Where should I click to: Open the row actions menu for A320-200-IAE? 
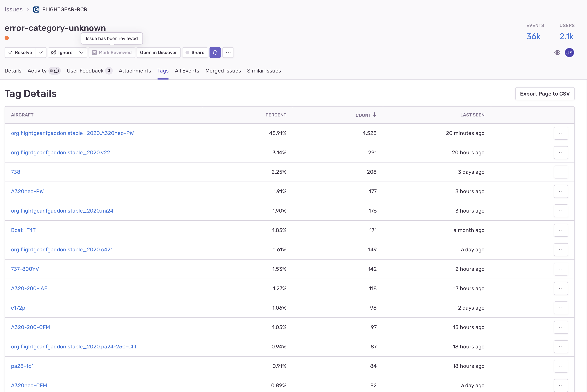(x=561, y=288)
